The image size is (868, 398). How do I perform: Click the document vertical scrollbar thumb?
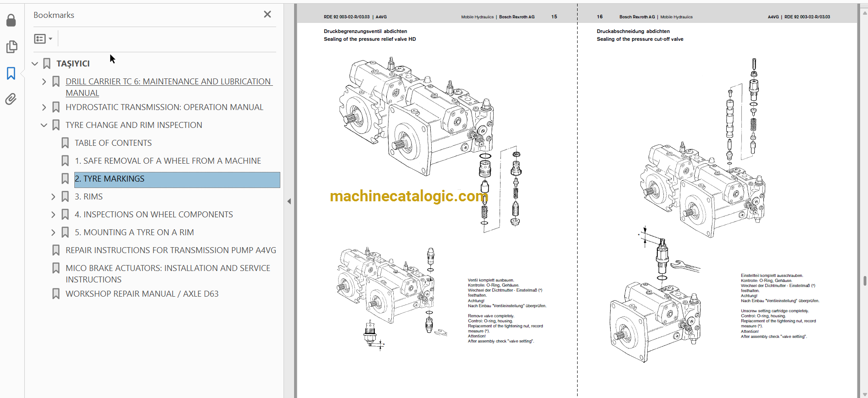(x=865, y=281)
